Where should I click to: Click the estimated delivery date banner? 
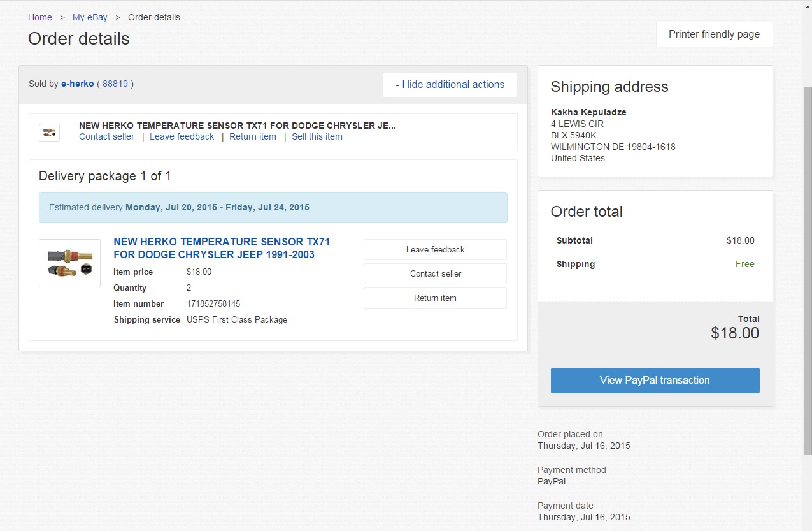pos(273,207)
